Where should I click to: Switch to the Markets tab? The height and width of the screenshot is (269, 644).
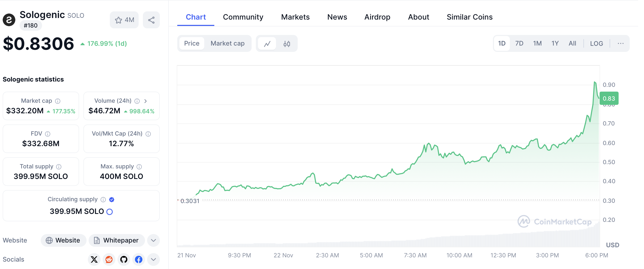pyautogui.click(x=295, y=17)
